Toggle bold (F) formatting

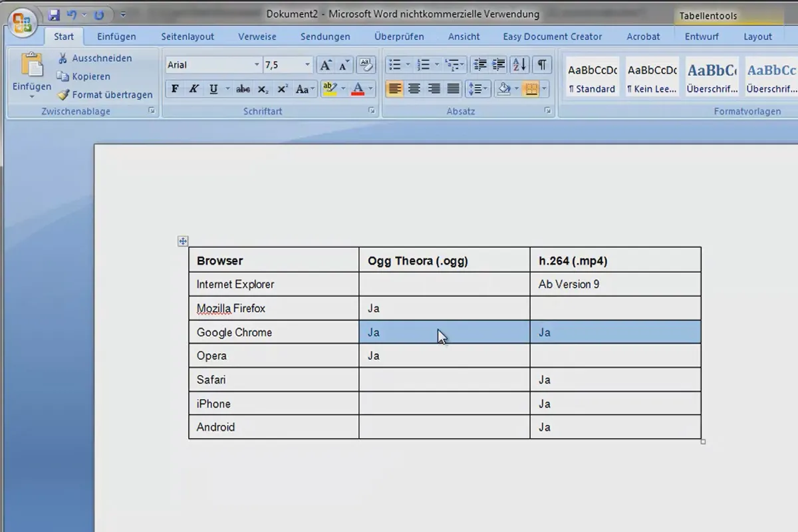[x=175, y=88]
